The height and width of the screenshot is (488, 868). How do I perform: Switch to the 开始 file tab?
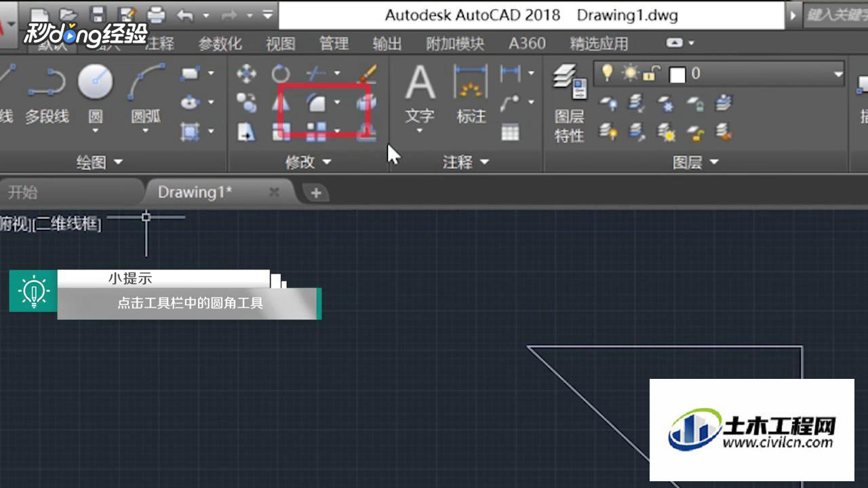click(x=22, y=192)
